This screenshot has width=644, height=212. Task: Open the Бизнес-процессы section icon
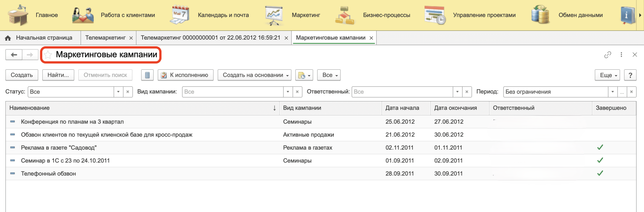(x=344, y=15)
